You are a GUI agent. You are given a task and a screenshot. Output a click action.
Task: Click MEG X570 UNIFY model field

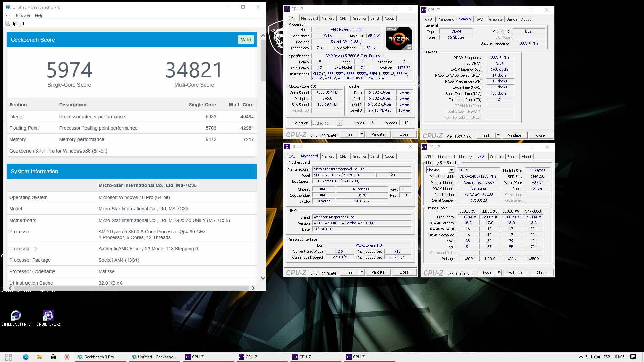(344, 175)
